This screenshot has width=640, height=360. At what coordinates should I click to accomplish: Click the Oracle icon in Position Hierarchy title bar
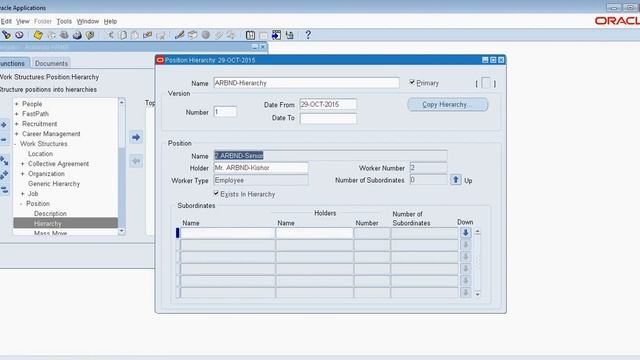coord(160,60)
